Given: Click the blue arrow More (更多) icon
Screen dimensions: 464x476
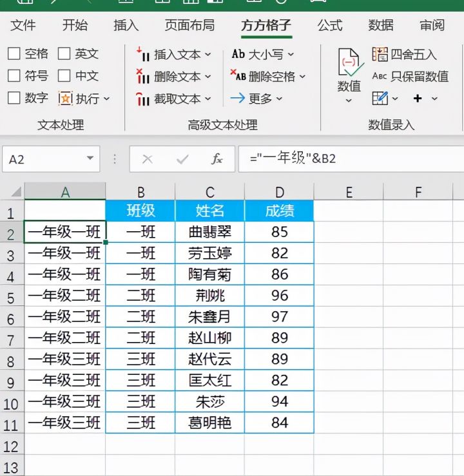Looking at the screenshot, I should 237,98.
